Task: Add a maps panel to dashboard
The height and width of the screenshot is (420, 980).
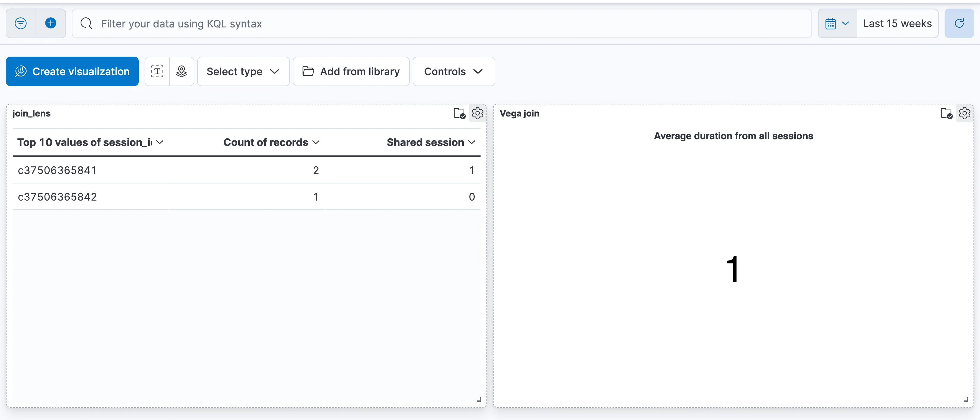Action: [x=182, y=71]
